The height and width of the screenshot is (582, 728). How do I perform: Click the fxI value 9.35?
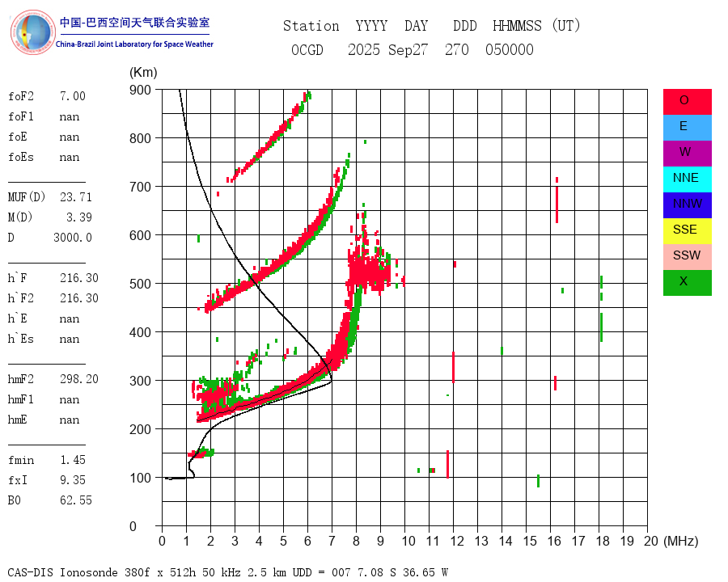coord(73,480)
